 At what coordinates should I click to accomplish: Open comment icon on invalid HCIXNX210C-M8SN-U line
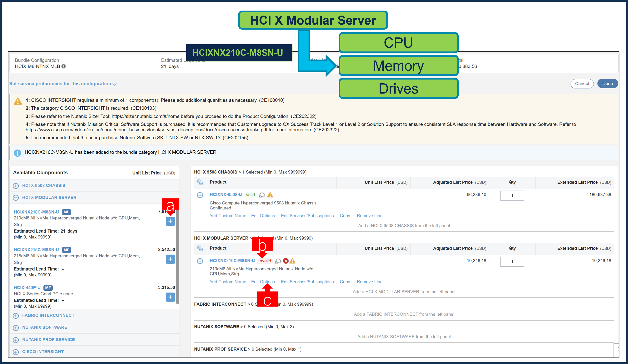(x=278, y=261)
